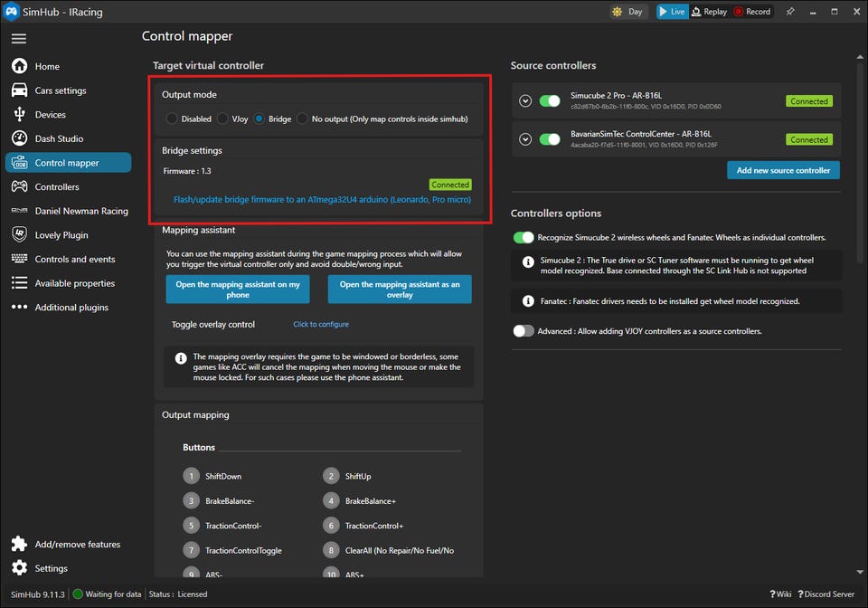Switch to Replay mode
868x608 pixels.
pyautogui.click(x=709, y=12)
